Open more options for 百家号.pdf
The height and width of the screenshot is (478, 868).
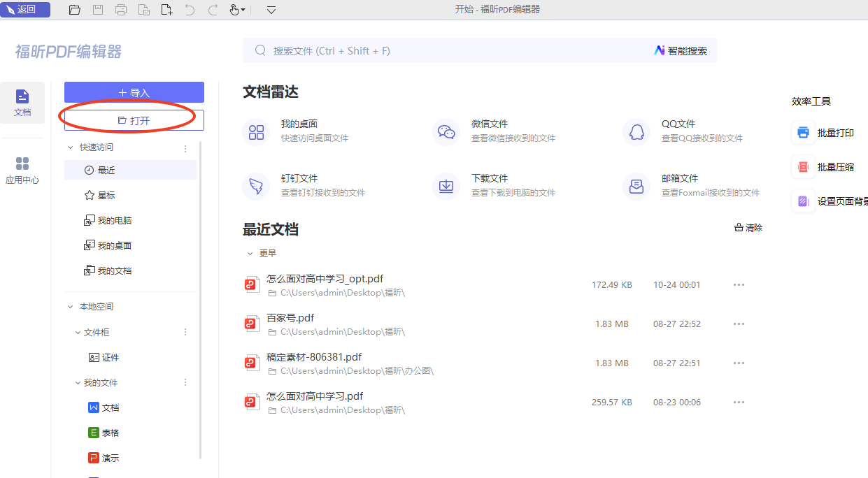tap(739, 324)
